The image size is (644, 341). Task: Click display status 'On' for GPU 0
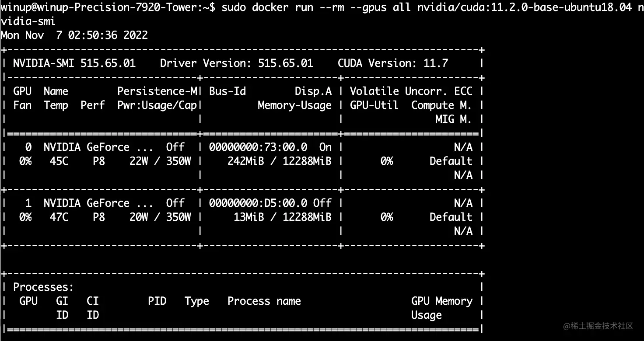point(325,147)
